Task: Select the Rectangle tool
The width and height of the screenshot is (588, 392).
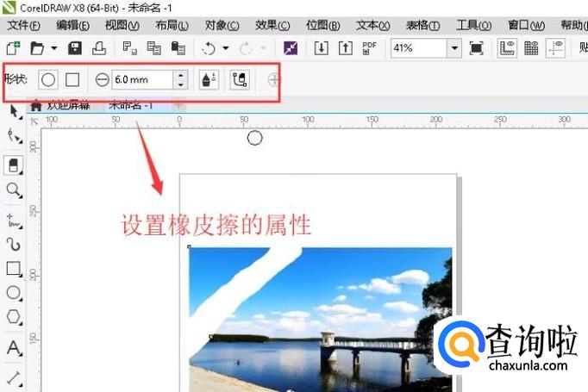Action: coord(15,269)
